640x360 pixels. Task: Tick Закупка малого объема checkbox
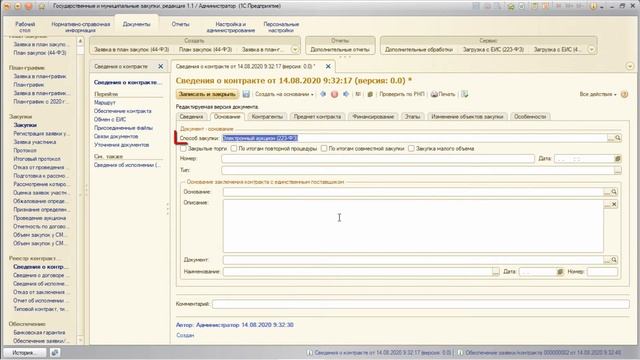411,149
